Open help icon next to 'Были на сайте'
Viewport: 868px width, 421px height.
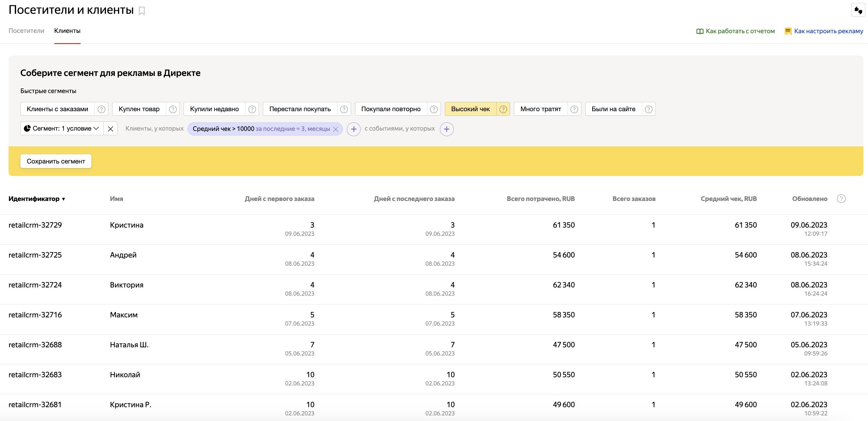click(x=648, y=109)
